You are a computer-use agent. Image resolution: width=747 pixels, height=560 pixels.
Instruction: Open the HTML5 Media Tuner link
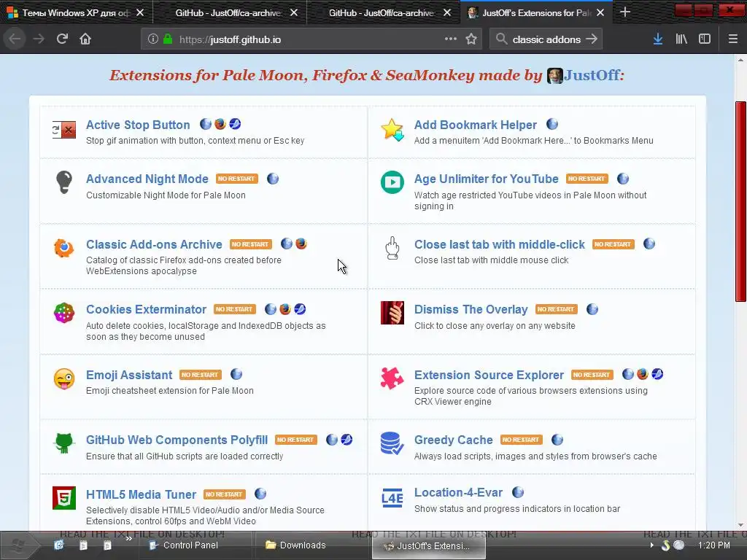point(141,494)
